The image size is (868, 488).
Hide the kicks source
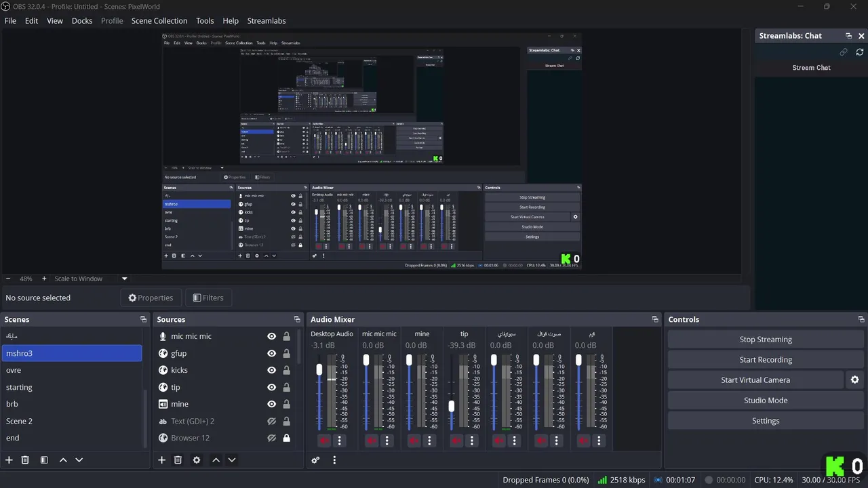(271, 370)
